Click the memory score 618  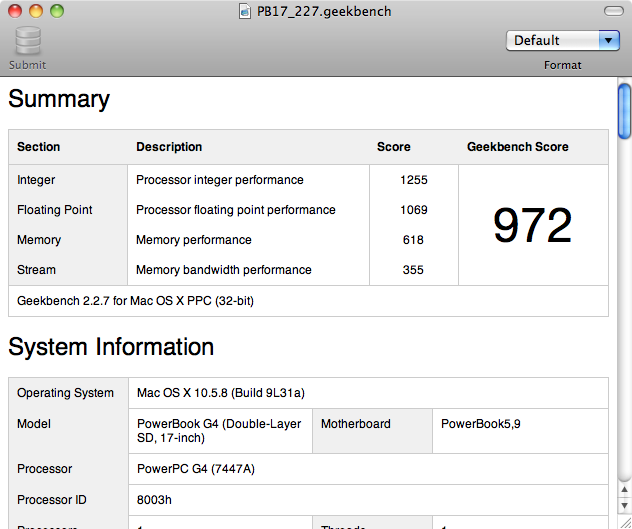click(413, 240)
